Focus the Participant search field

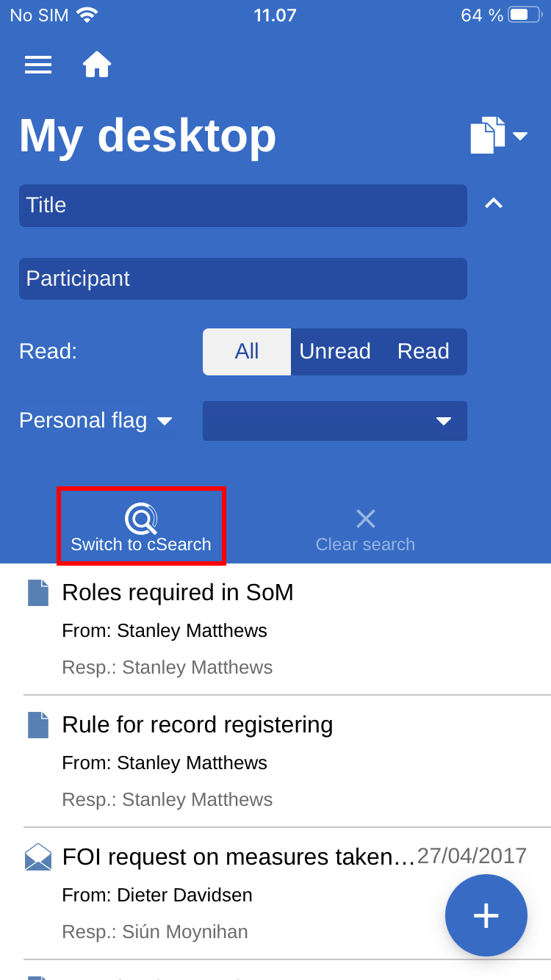click(x=242, y=279)
